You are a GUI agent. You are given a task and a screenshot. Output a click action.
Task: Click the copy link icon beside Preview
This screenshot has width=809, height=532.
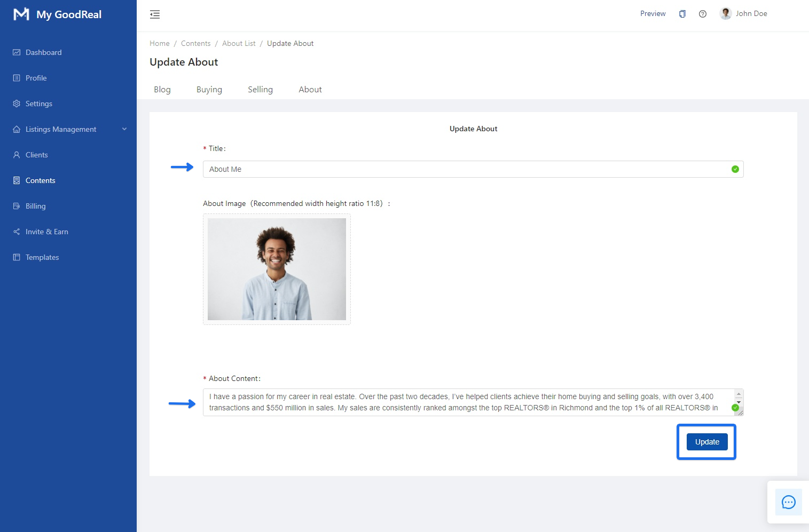[x=682, y=14]
